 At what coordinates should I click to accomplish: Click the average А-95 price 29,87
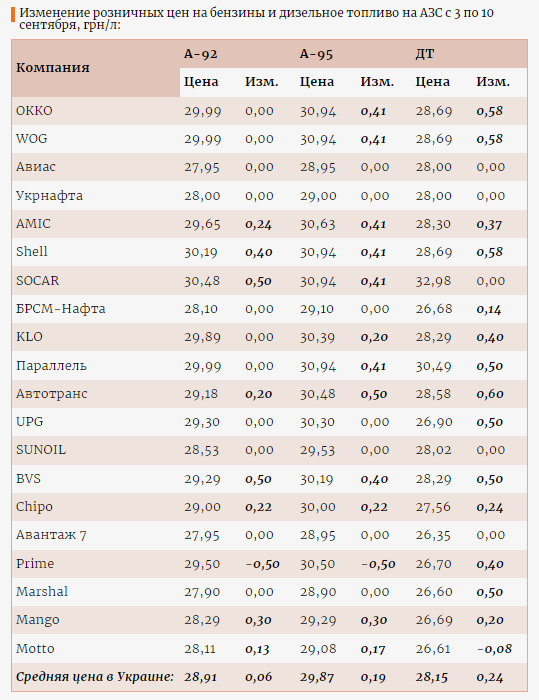pos(317,677)
